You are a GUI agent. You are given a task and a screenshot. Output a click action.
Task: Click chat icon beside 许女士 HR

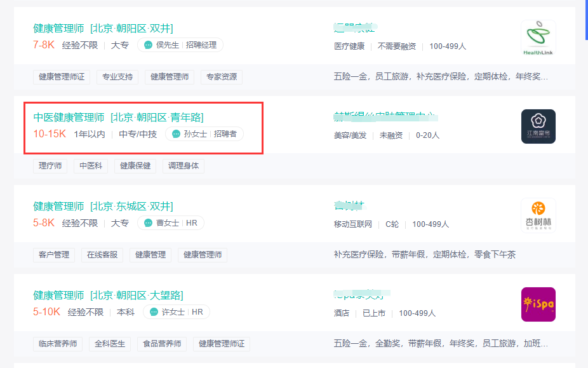pyautogui.click(x=154, y=312)
